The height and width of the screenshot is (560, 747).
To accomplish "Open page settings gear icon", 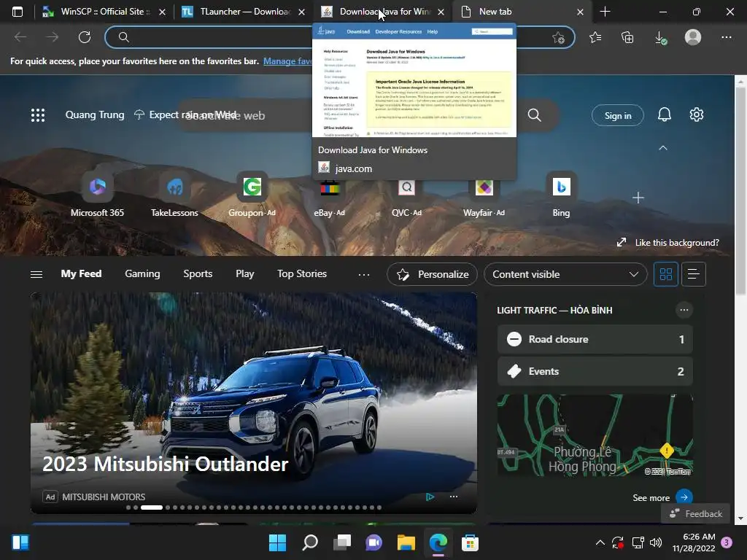I will (697, 114).
